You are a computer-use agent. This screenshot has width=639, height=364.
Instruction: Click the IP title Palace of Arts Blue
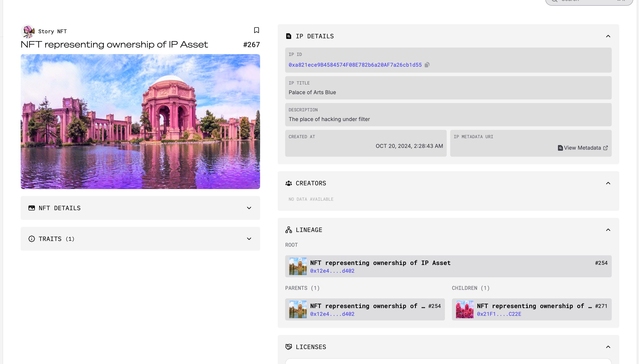(312, 92)
